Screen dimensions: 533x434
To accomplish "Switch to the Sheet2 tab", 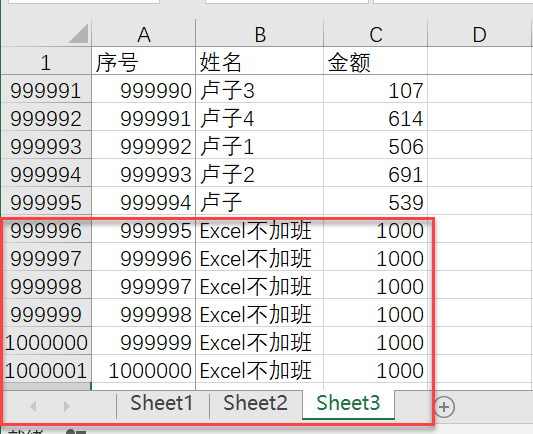I will (255, 403).
